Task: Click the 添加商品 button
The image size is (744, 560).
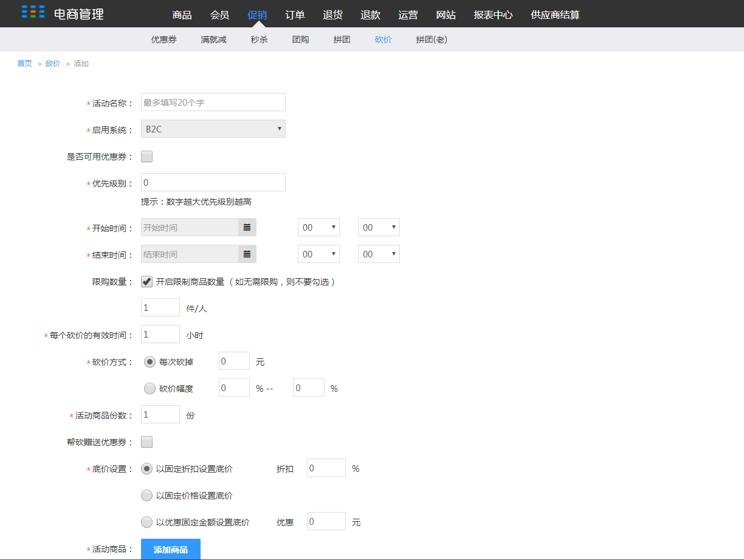Action: 171,549
